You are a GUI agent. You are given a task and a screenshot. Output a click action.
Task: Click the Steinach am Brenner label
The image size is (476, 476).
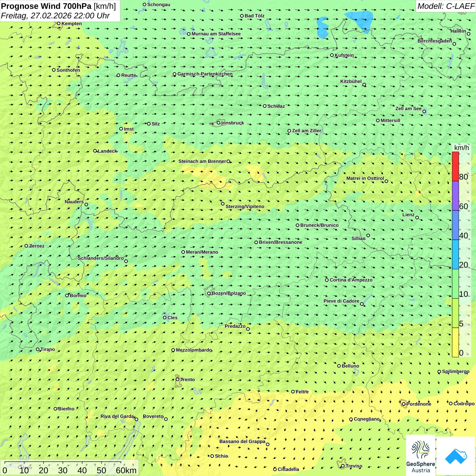[x=202, y=161]
